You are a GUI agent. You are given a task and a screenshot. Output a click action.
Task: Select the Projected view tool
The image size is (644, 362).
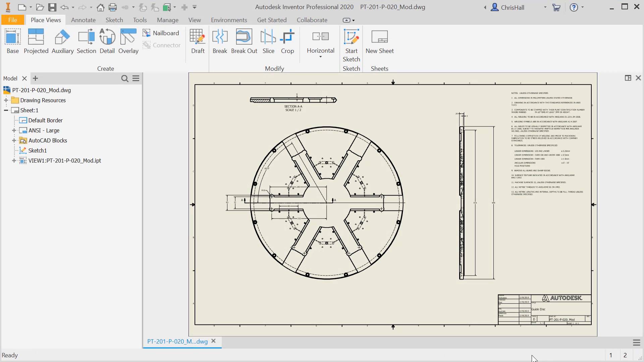[x=36, y=41]
